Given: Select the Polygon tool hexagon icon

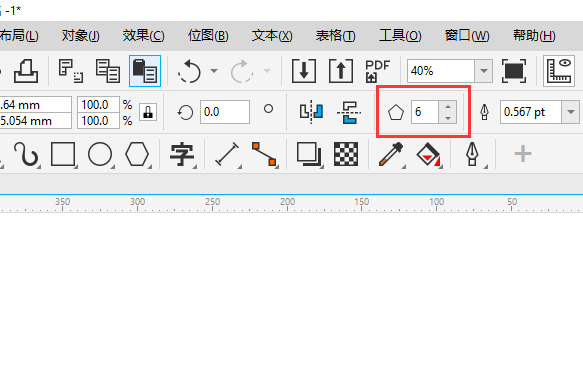Looking at the screenshot, I should pos(137,154).
